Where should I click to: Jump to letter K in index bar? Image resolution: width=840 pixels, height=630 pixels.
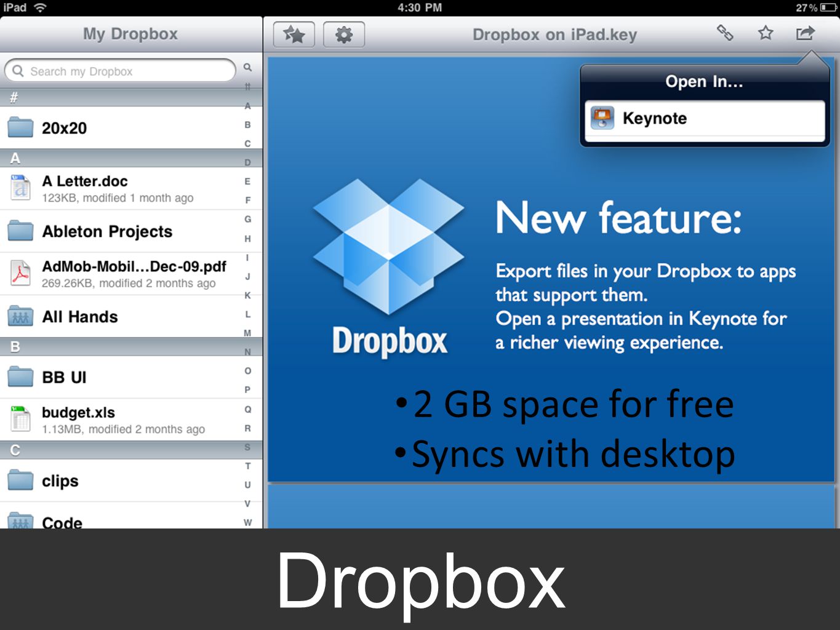[x=247, y=295]
